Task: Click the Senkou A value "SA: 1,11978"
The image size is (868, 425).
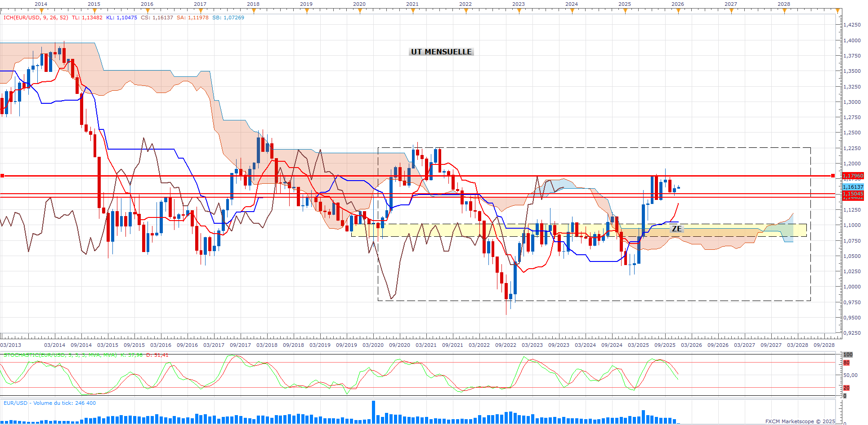Action: (x=192, y=18)
